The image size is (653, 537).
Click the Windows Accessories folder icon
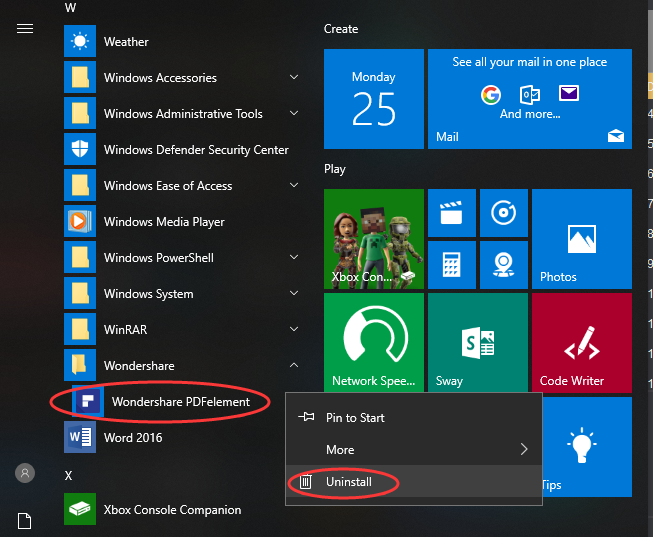[x=80, y=77]
